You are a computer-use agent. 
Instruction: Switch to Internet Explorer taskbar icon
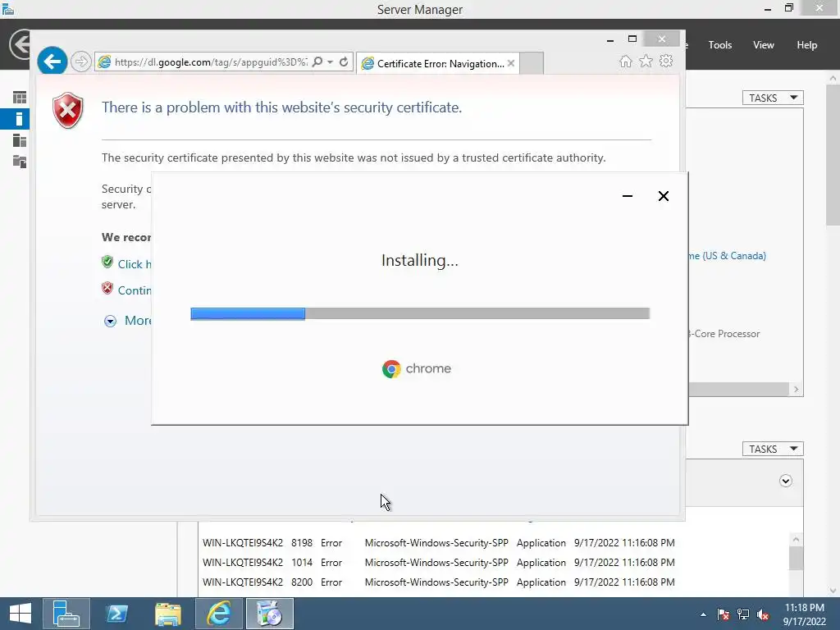(x=218, y=614)
